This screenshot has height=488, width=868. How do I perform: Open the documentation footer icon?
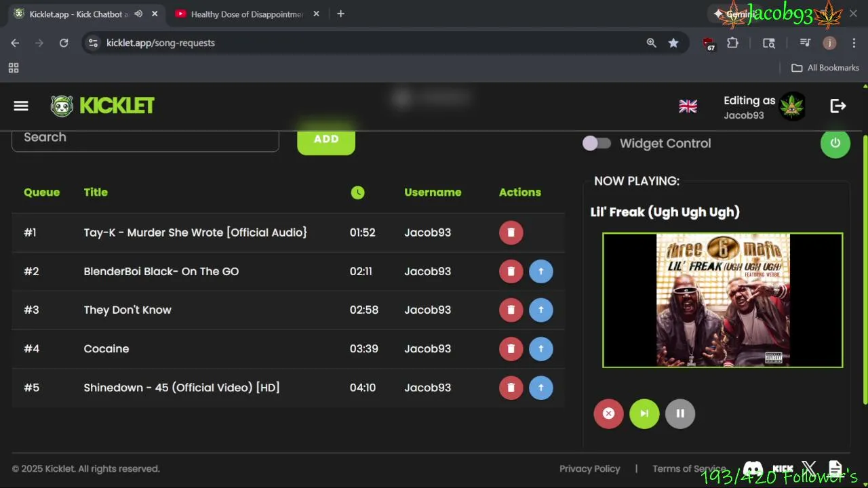click(x=835, y=468)
